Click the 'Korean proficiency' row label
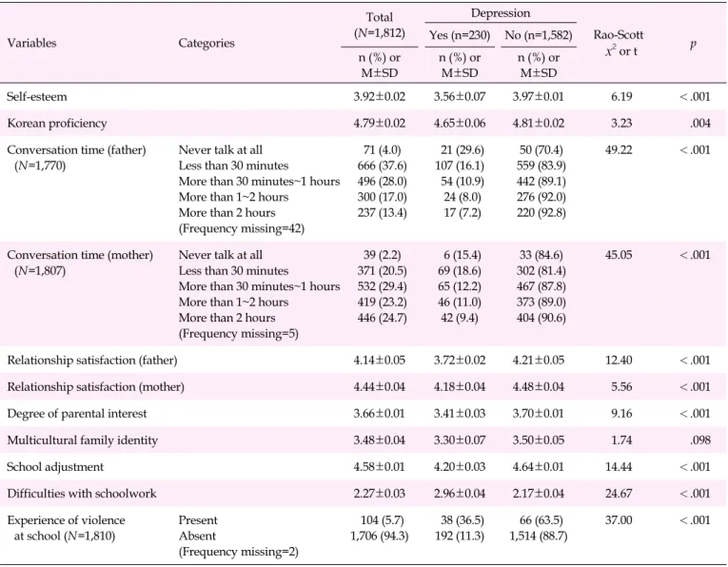 tap(57, 123)
